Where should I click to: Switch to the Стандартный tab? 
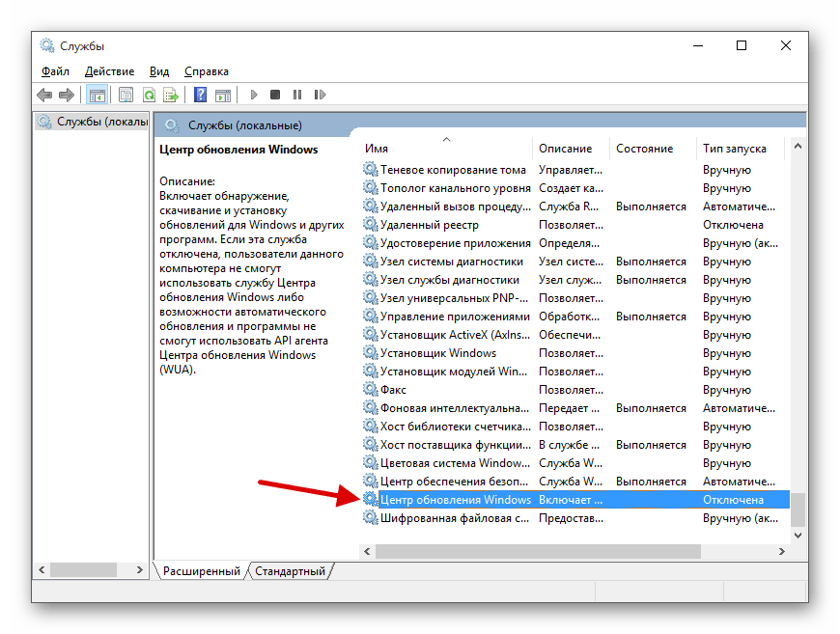(290, 571)
